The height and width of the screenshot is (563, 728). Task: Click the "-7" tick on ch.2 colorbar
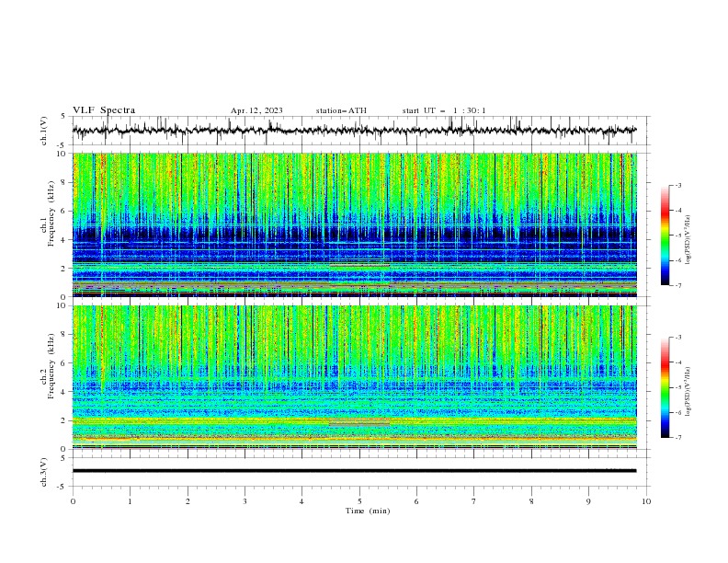[678, 437]
